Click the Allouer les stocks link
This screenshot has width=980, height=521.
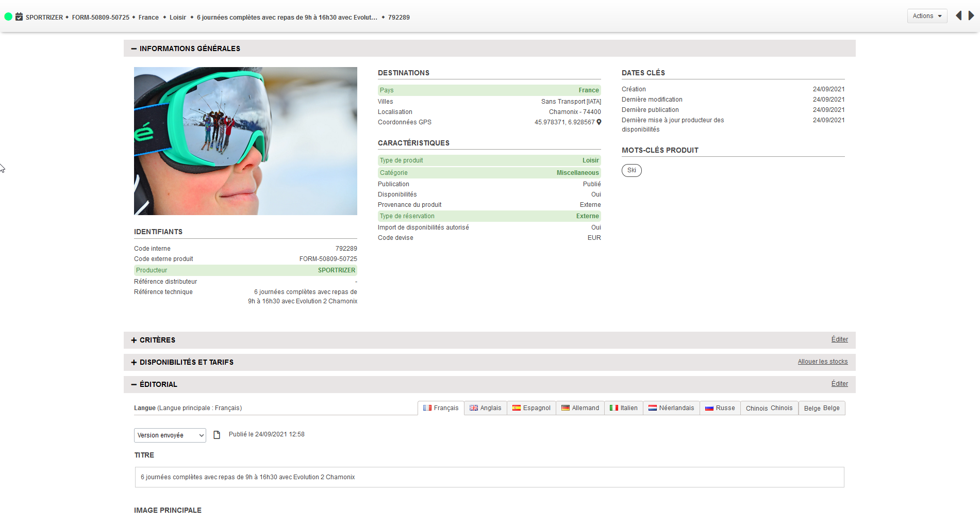pos(822,362)
